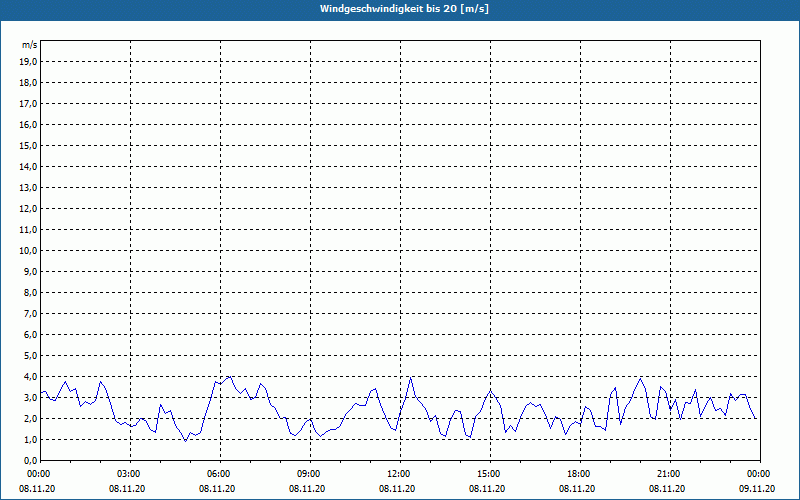Click the wind speed peak just after 06:00

(x=230, y=377)
